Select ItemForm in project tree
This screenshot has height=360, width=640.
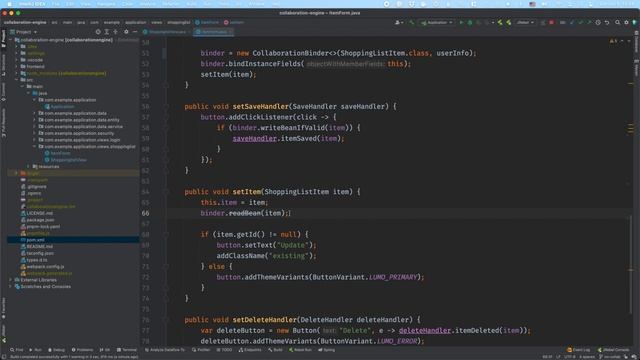point(58,153)
